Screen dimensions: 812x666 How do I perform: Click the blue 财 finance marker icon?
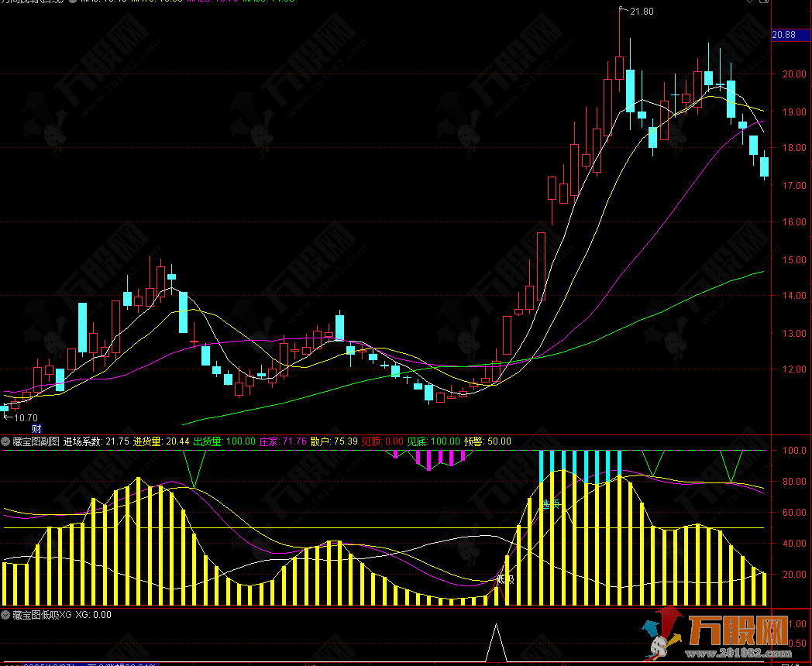click(36, 428)
